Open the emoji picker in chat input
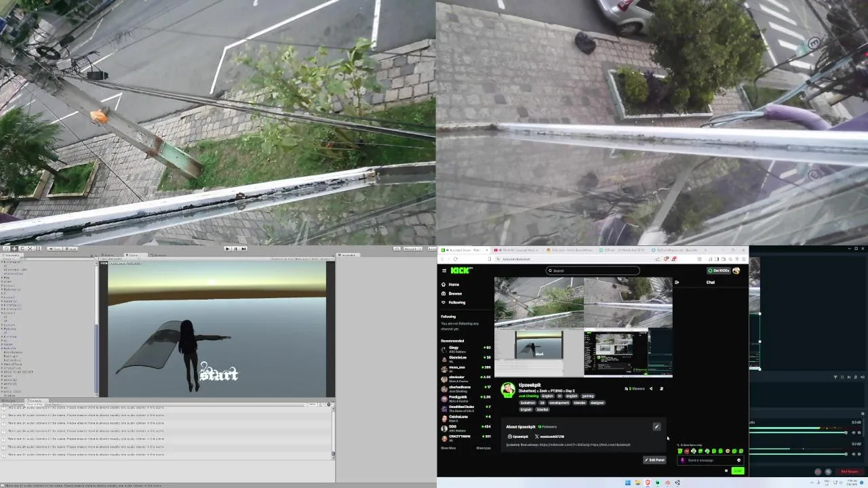The width and height of the screenshot is (868, 488). point(738,460)
